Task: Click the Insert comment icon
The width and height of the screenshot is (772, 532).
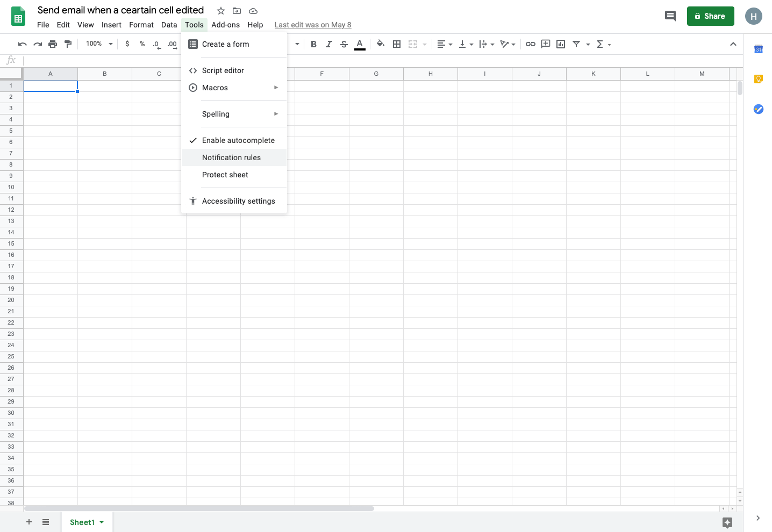Action: (546, 44)
